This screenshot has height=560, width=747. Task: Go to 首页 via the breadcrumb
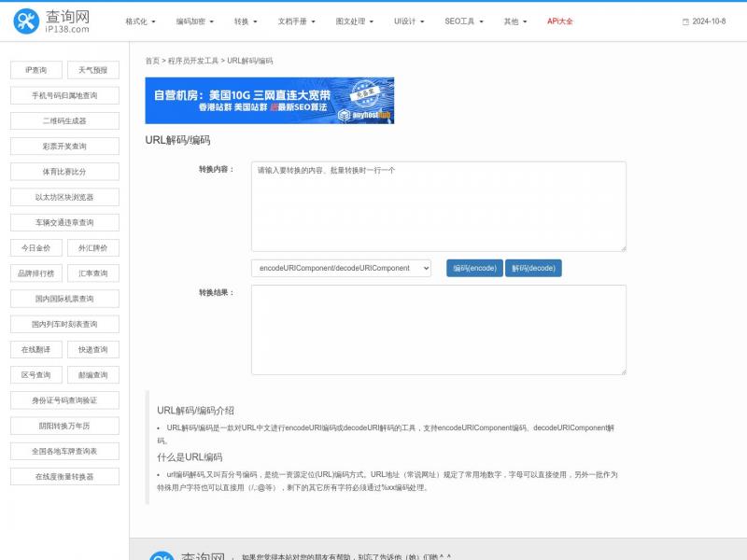coord(152,61)
